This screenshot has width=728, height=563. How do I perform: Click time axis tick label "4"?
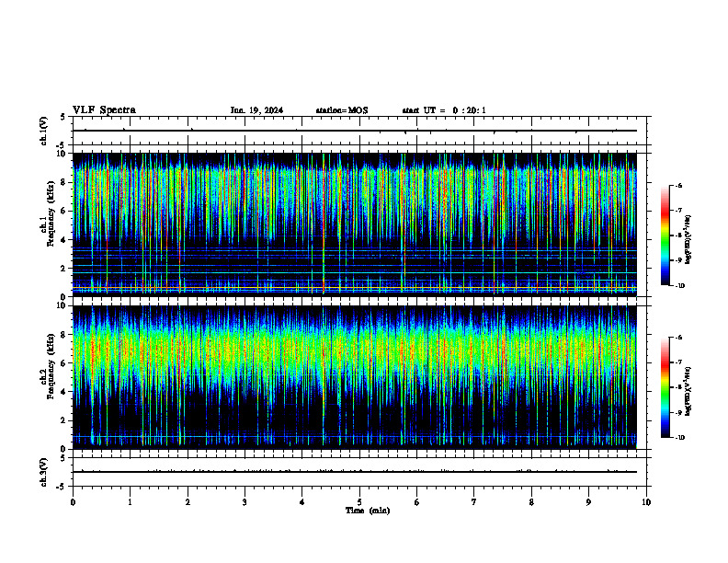[302, 502]
